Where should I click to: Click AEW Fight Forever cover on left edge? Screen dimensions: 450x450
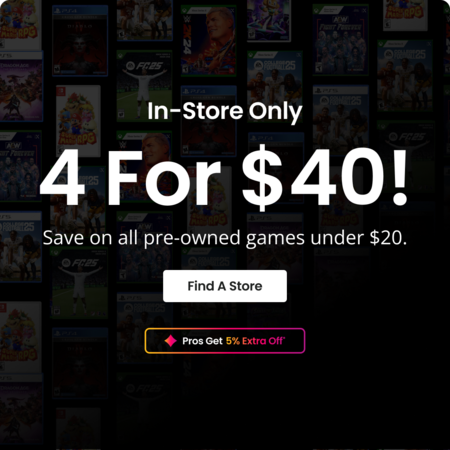pos(20,166)
